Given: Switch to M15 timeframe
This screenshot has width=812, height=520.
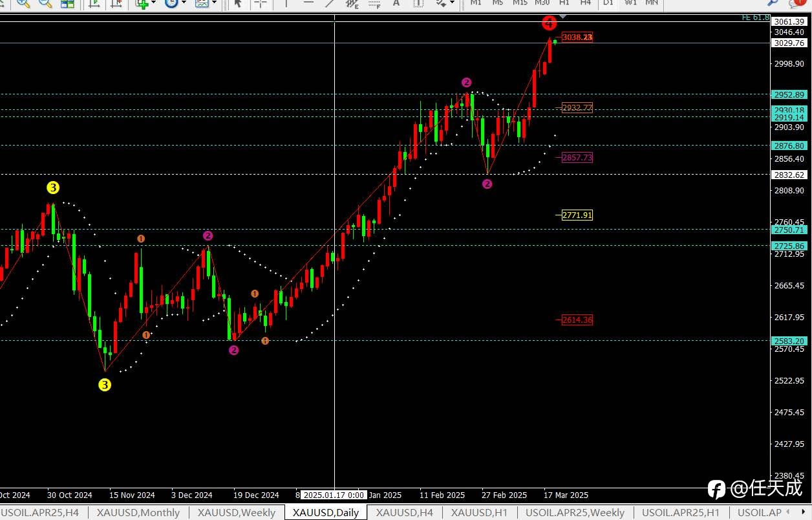Looking at the screenshot, I should [520, 3].
